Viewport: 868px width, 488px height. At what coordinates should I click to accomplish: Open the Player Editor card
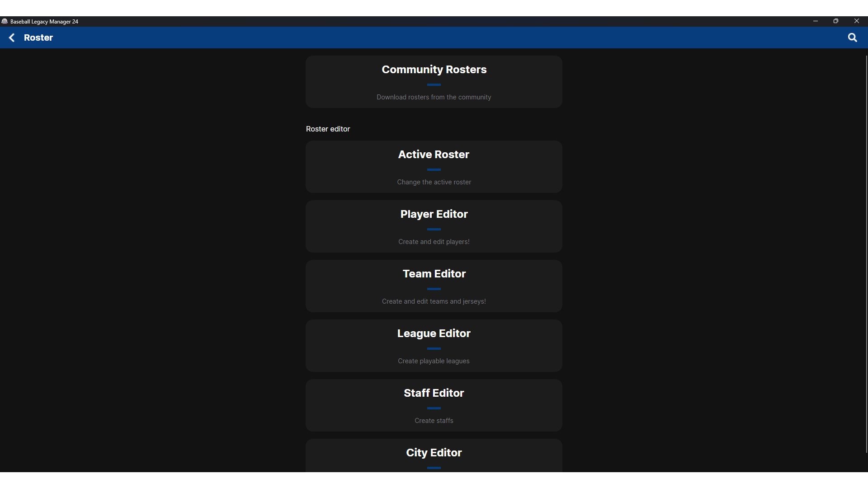434,226
